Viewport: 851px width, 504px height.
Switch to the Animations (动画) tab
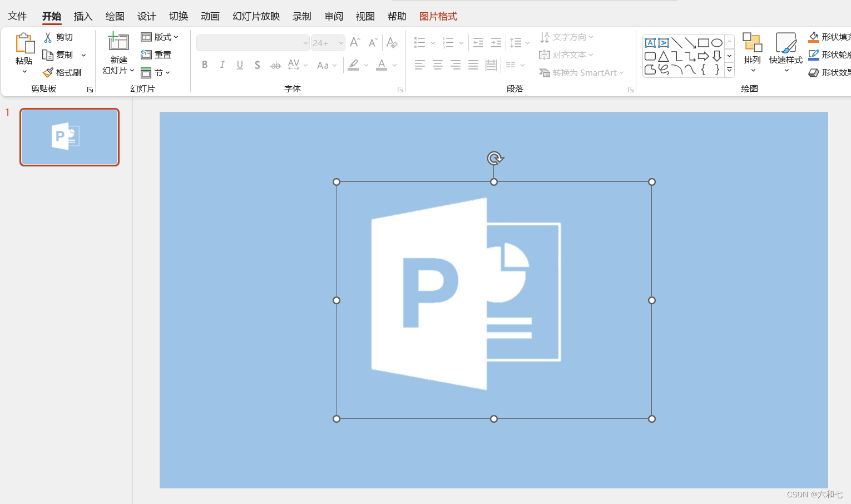pyautogui.click(x=210, y=16)
